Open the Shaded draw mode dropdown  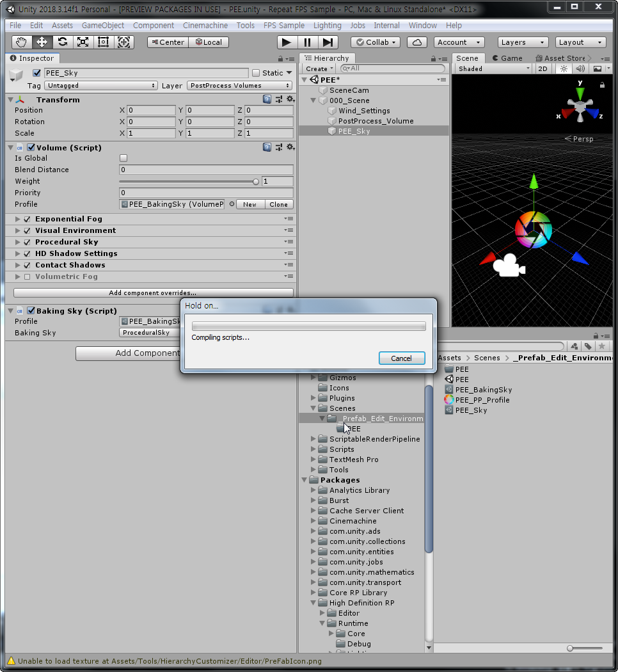point(495,68)
